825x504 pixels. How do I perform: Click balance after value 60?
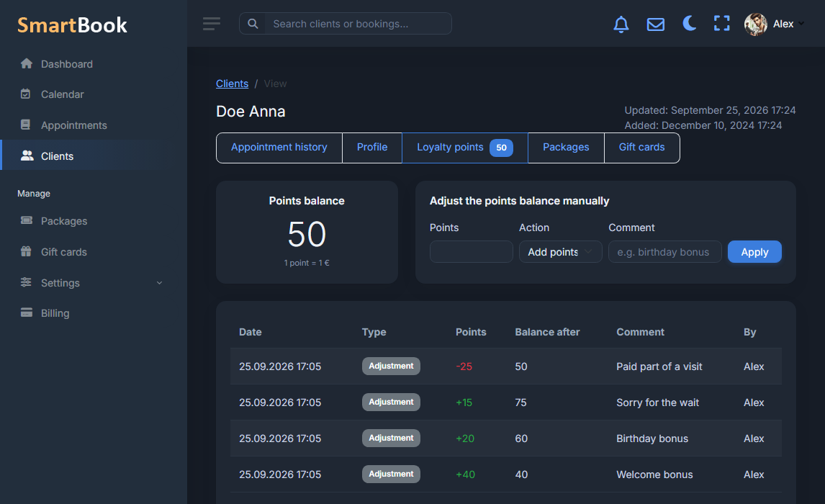pyautogui.click(x=521, y=438)
